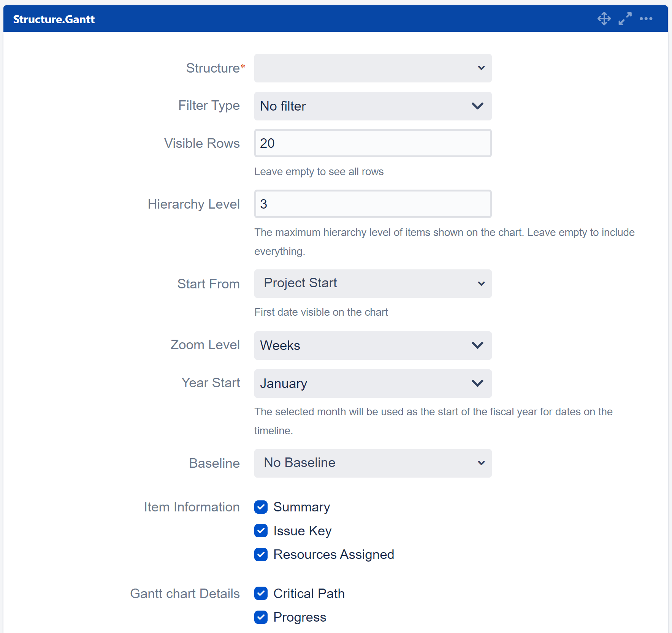The height and width of the screenshot is (633, 672).
Task: Click the Hierarchy Level input showing 3
Action: click(x=372, y=204)
